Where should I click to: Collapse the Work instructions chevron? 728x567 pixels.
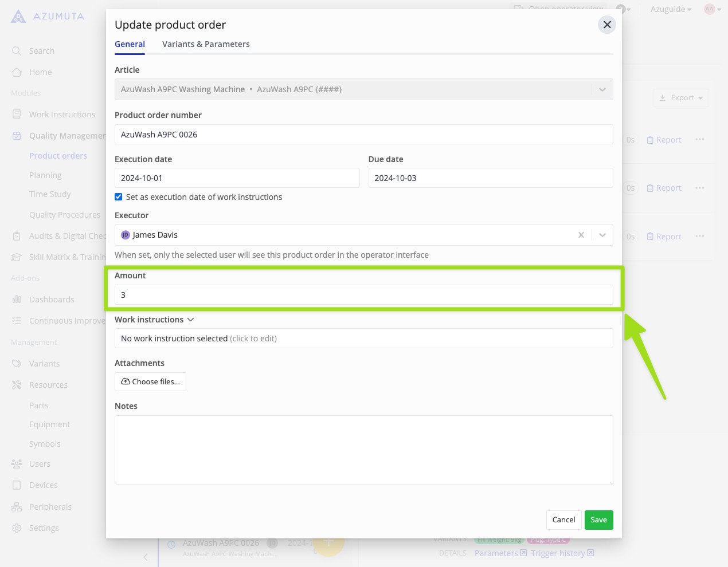pos(190,319)
